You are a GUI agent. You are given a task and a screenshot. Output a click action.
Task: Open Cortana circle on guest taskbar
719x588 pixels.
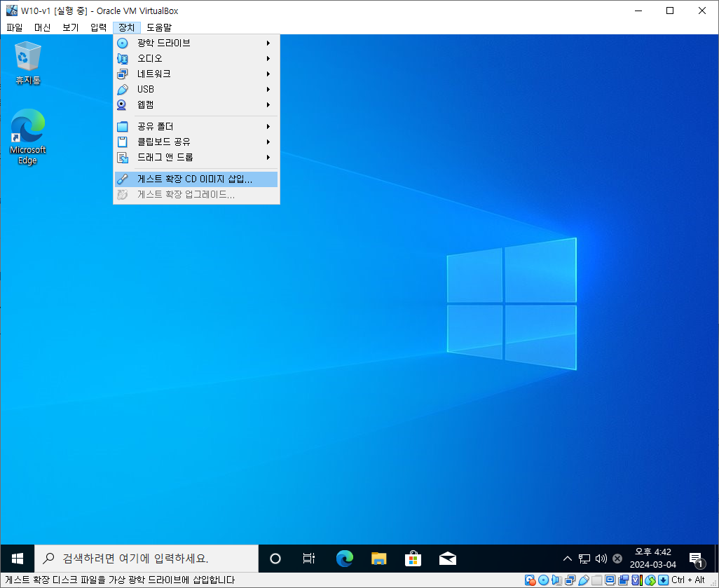coord(275,559)
